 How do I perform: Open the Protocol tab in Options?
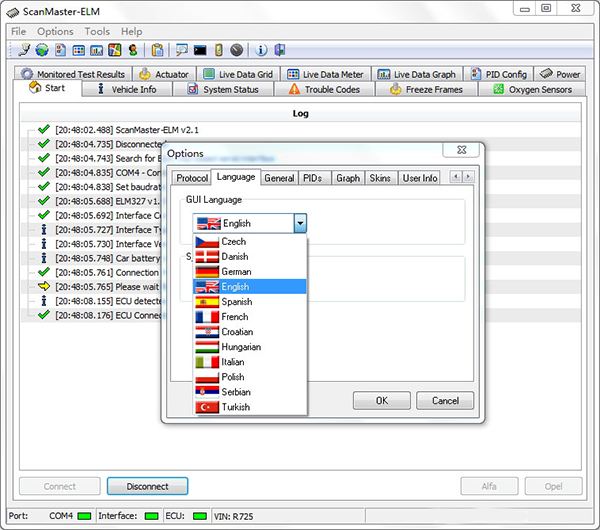click(x=192, y=178)
